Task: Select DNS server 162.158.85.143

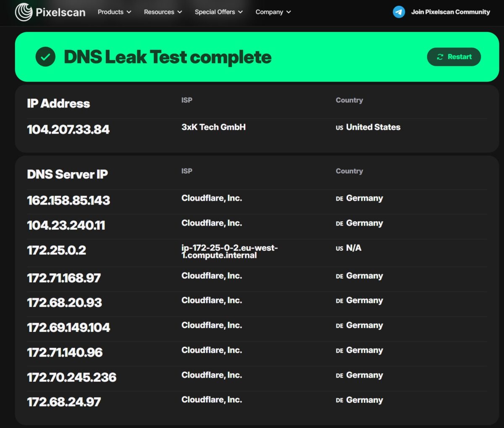Action: 68,200
